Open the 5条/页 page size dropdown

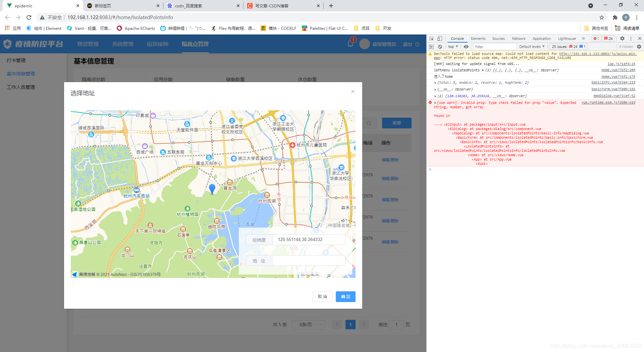coord(308,325)
